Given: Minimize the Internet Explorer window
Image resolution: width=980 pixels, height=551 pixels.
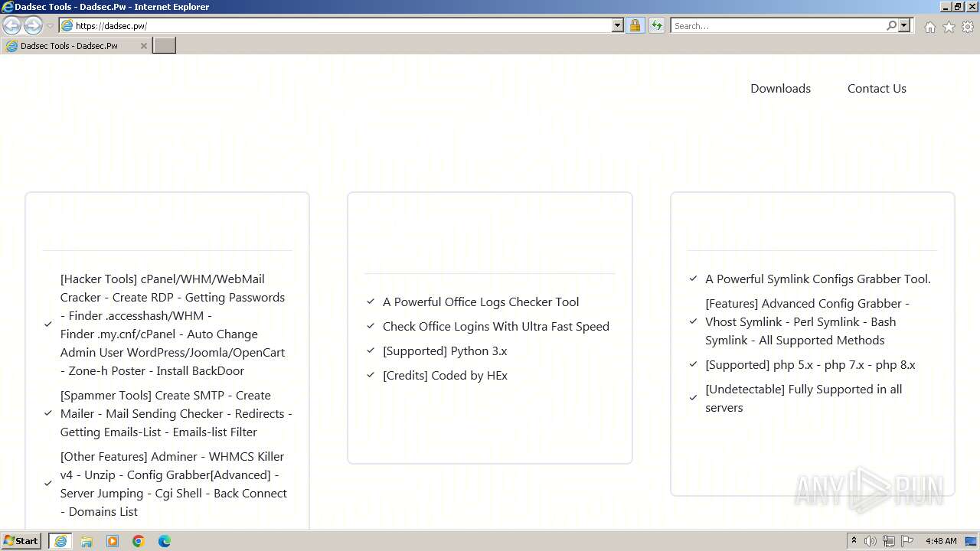Looking at the screenshot, I should click(x=946, y=7).
